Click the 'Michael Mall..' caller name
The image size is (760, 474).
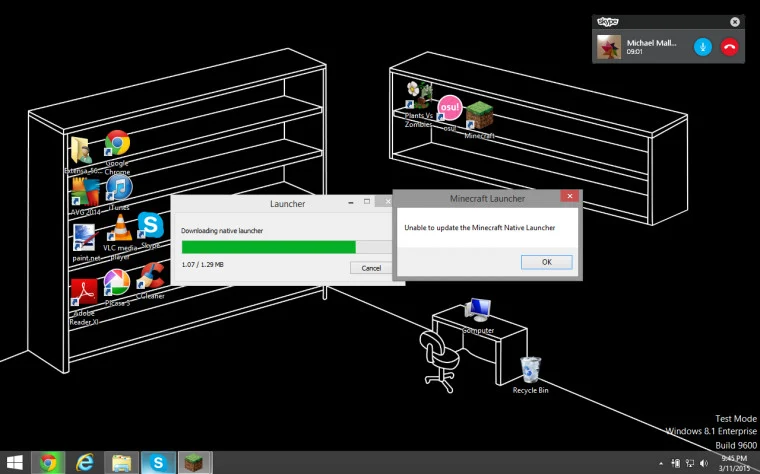pos(651,43)
